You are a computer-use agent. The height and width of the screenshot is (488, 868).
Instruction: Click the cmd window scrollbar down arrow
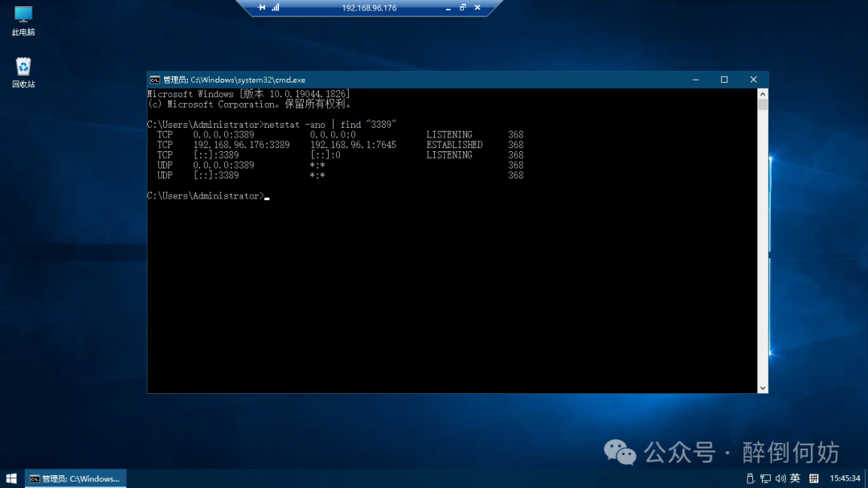(763, 388)
